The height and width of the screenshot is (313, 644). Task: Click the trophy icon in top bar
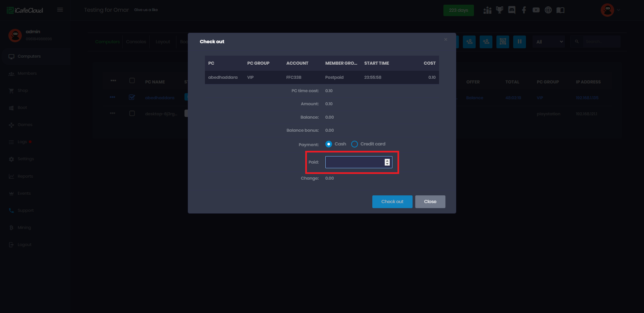click(499, 10)
